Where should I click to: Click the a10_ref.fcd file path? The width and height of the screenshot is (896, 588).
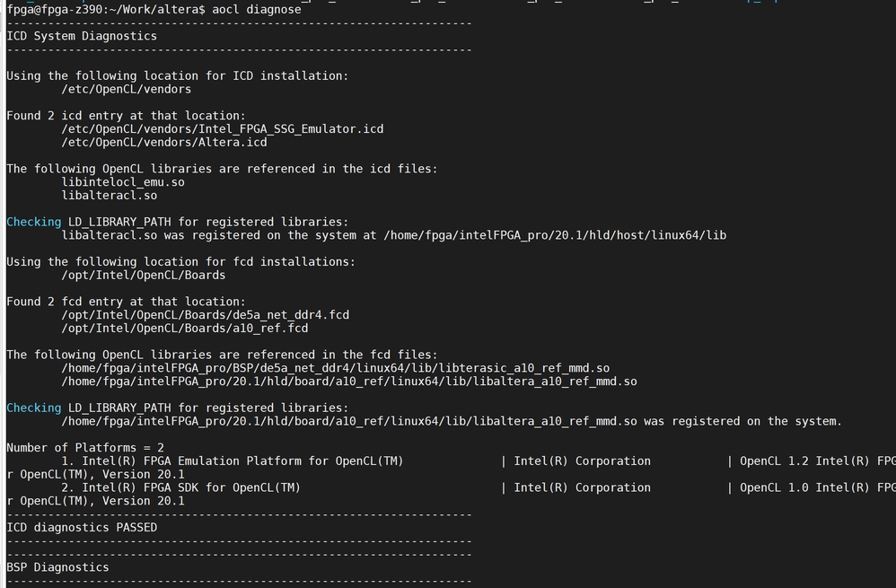tap(184, 329)
